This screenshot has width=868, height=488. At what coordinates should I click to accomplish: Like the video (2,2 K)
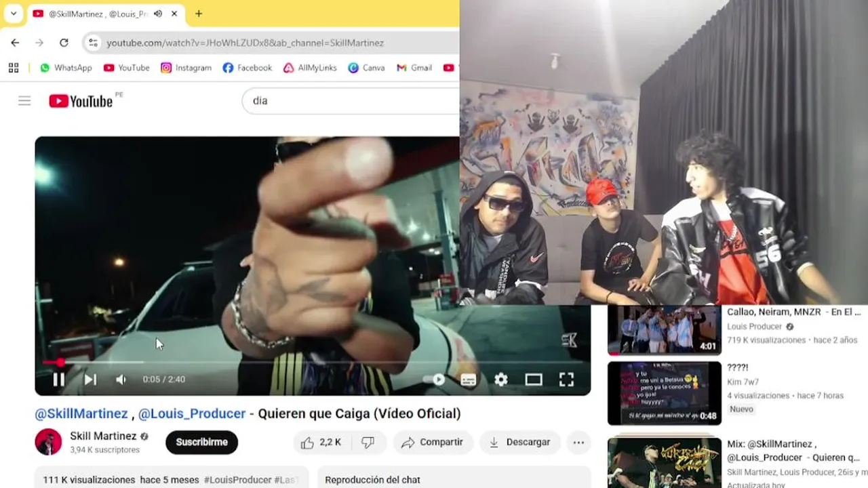tap(321, 442)
